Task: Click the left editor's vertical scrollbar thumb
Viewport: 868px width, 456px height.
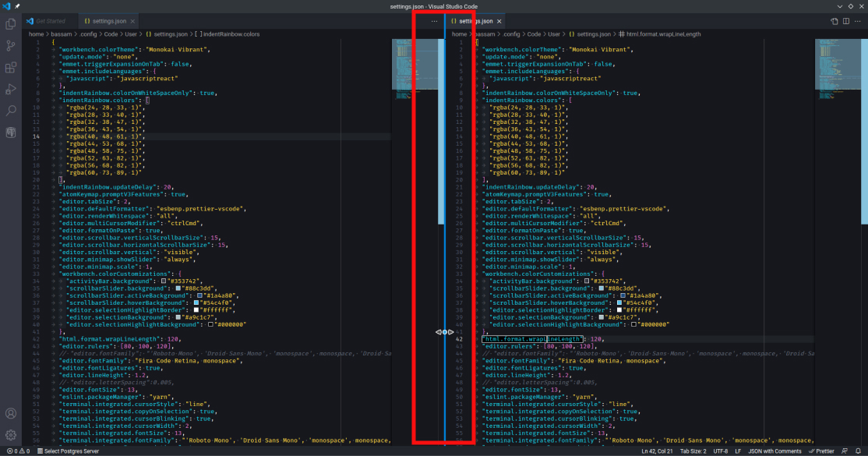Action: point(441,131)
